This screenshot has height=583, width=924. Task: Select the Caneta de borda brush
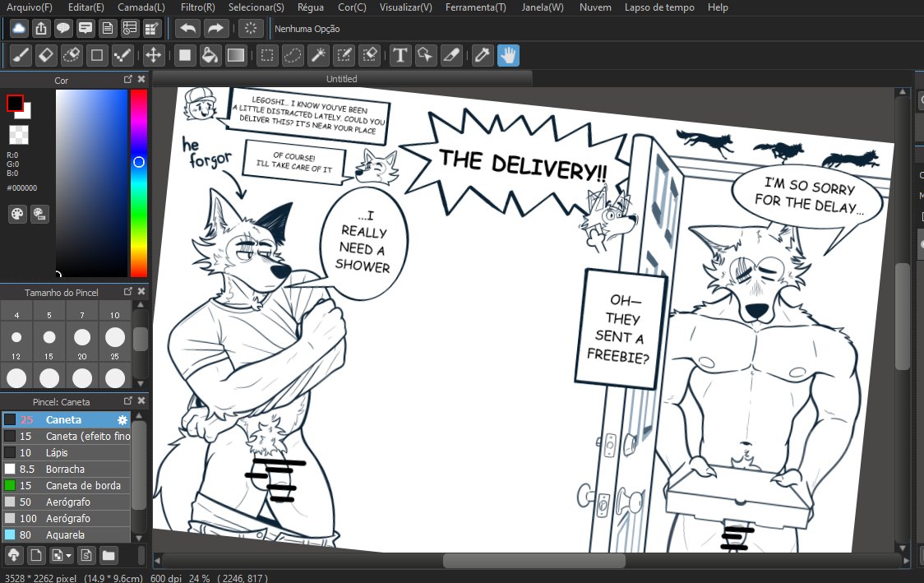click(x=66, y=486)
